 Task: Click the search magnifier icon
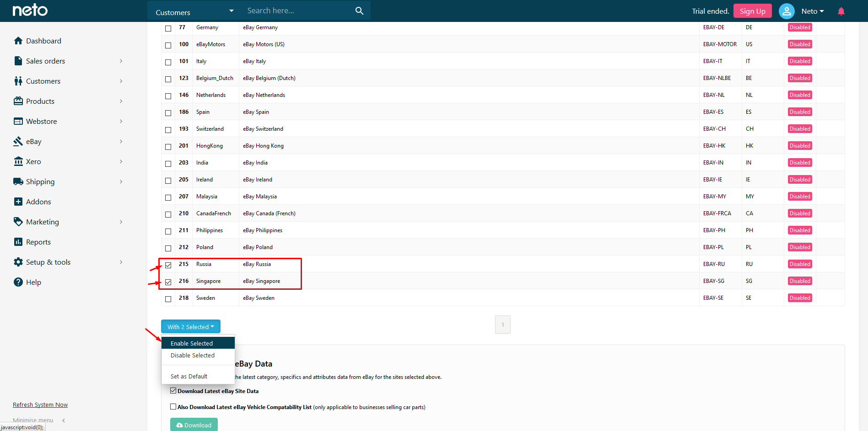(x=359, y=11)
